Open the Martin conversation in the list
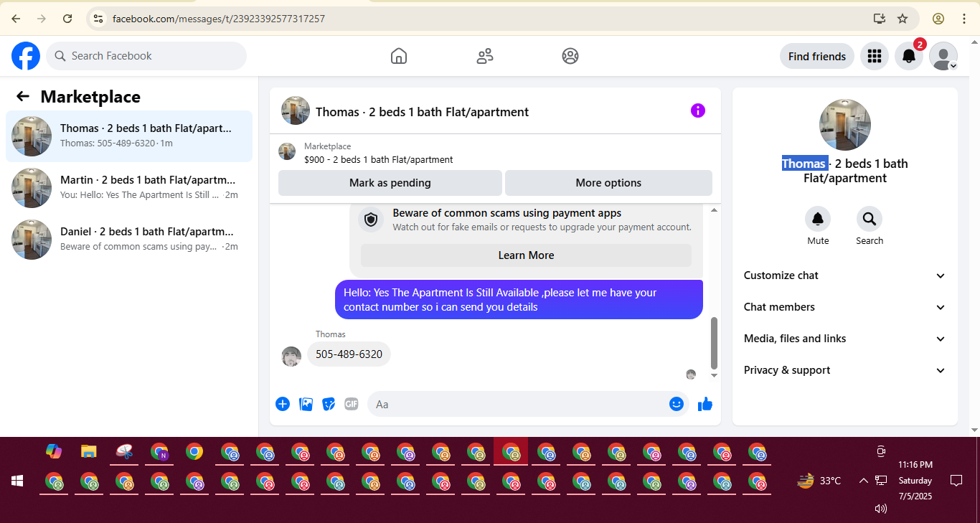The width and height of the screenshot is (980, 523). pos(129,188)
